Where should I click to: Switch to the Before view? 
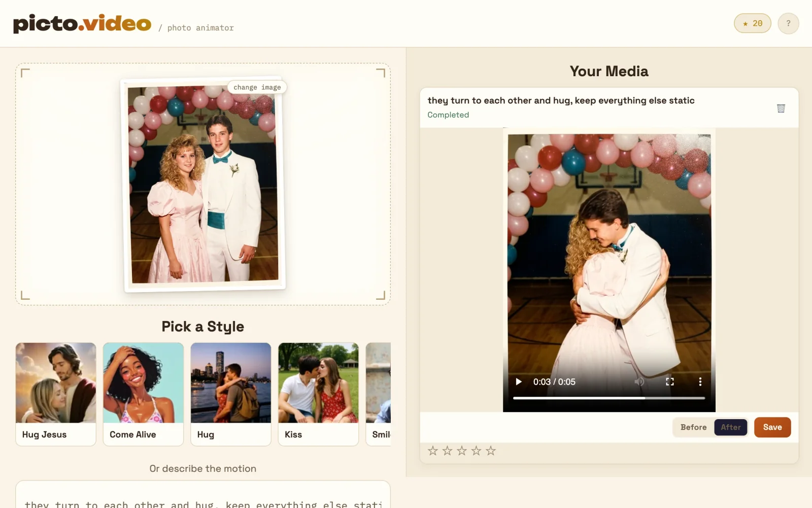pyautogui.click(x=693, y=427)
